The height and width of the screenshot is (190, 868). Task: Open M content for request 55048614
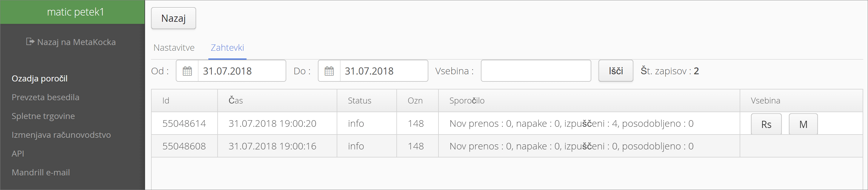point(803,124)
